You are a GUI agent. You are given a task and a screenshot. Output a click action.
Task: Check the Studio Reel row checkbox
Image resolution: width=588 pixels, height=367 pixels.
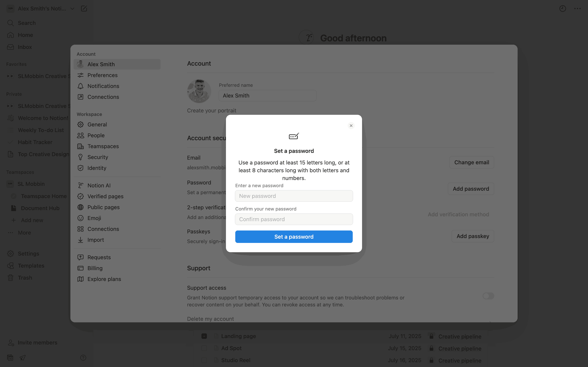pos(204,360)
